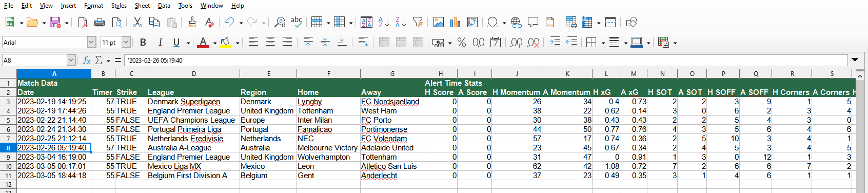Open the Font Name dropdown
Image resolution: width=868 pixels, height=193 pixels.
point(91,42)
